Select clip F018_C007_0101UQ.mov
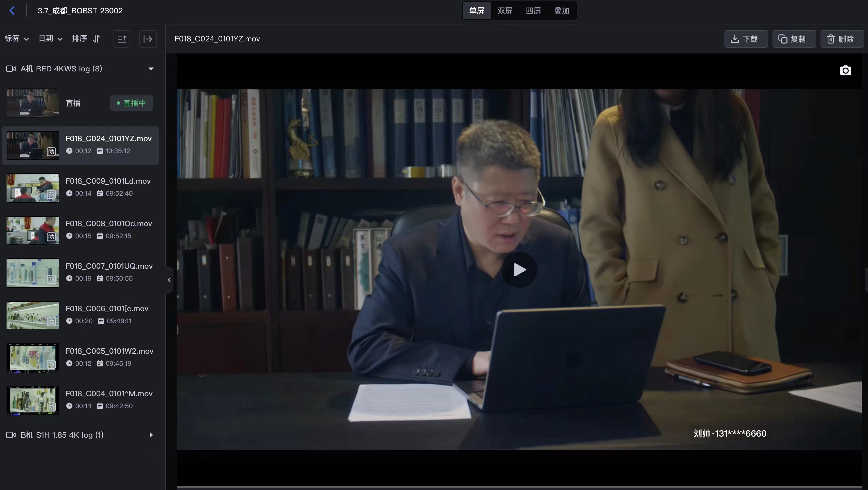 80,273
